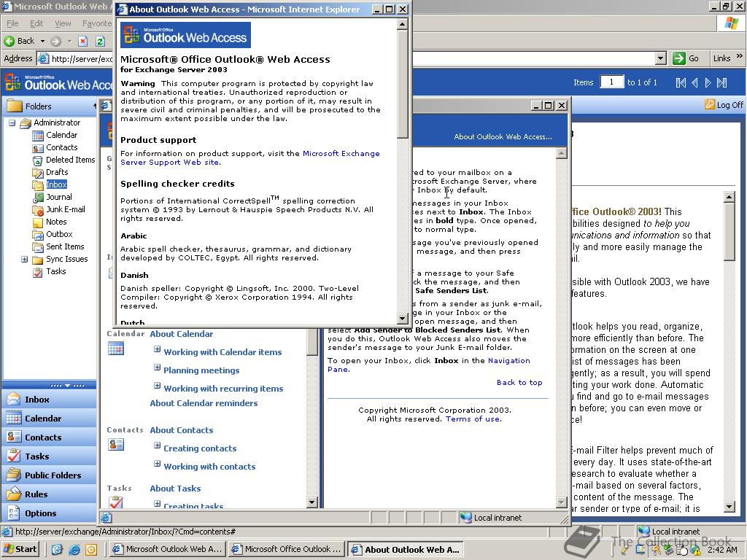Open Internet Explorer from quick launch
Image resolution: width=747 pixels, height=560 pixels.
pyautogui.click(x=74, y=549)
